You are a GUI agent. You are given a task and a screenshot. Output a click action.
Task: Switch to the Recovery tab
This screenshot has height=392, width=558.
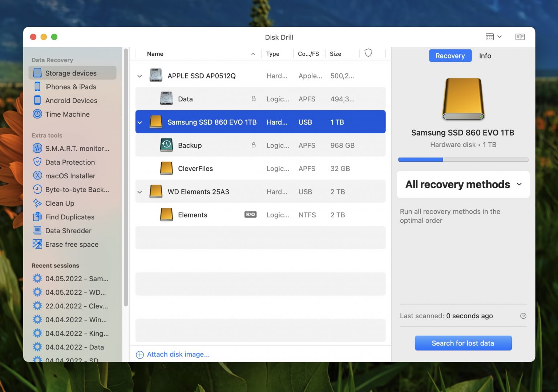(x=450, y=56)
